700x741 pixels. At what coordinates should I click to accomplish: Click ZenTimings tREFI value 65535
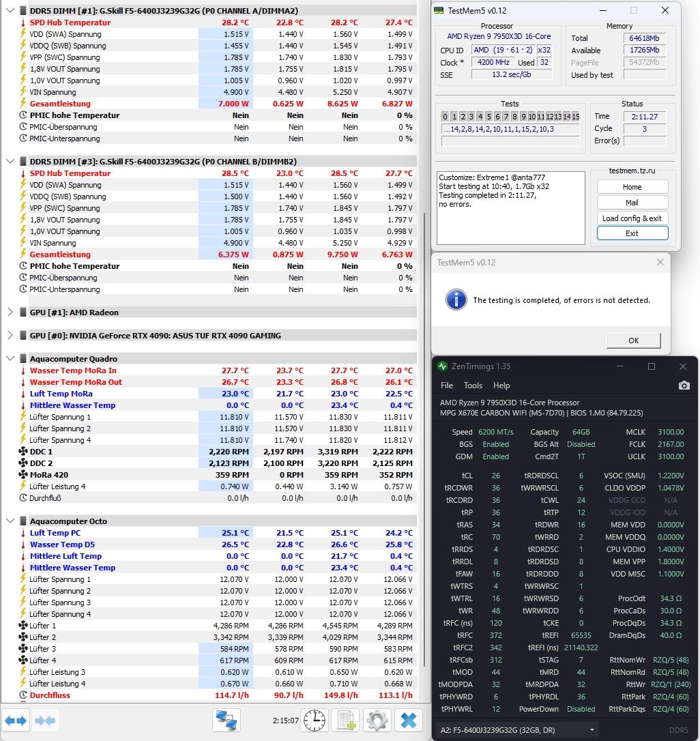coord(581,636)
